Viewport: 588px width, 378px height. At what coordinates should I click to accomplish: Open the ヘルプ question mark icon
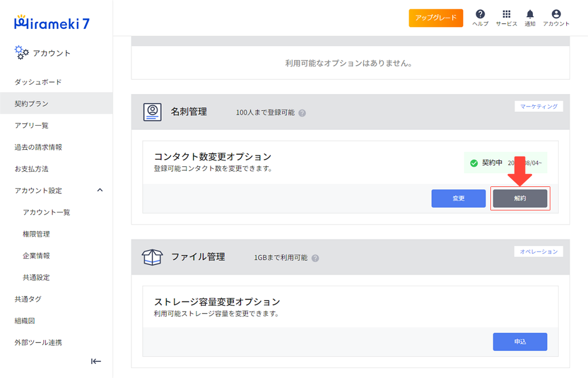pyautogui.click(x=480, y=14)
